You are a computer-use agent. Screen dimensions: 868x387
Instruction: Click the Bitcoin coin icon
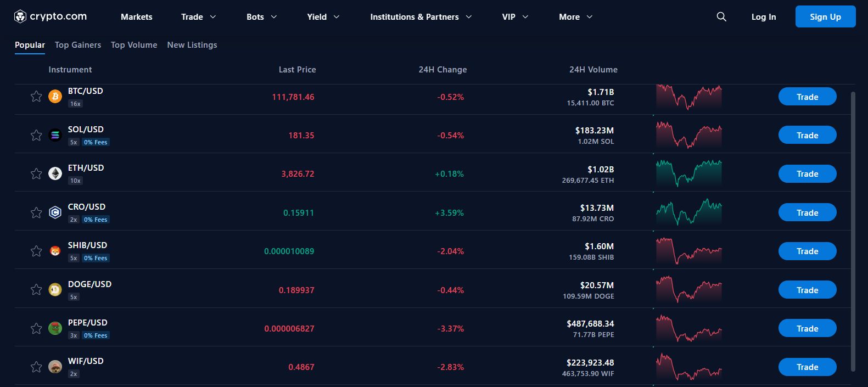(x=55, y=97)
